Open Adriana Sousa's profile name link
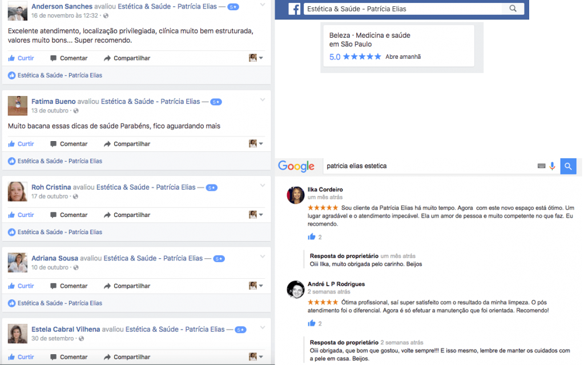This screenshot has height=365, width=588. pos(55,258)
